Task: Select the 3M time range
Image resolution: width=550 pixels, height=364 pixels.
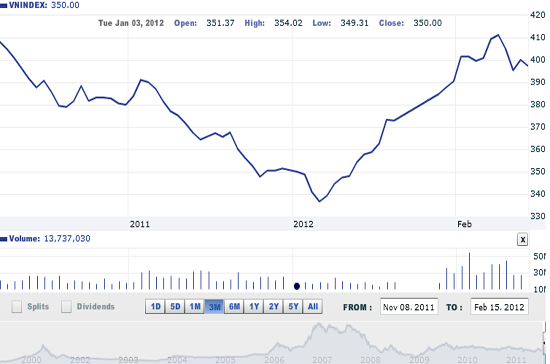Action: pos(214,307)
